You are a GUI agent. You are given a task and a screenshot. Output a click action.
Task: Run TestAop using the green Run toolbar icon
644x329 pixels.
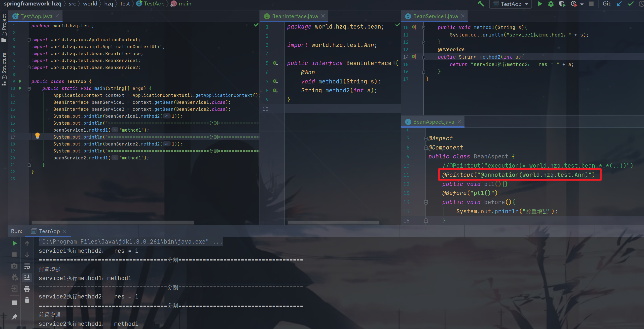[x=540, y=4]
